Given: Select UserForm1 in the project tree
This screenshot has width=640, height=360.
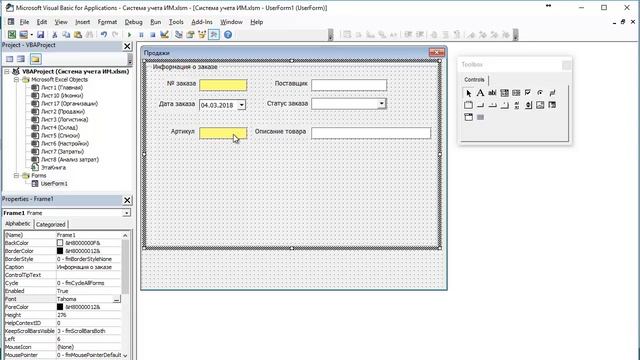Looking at the screenshot, I should click(54, 184).
